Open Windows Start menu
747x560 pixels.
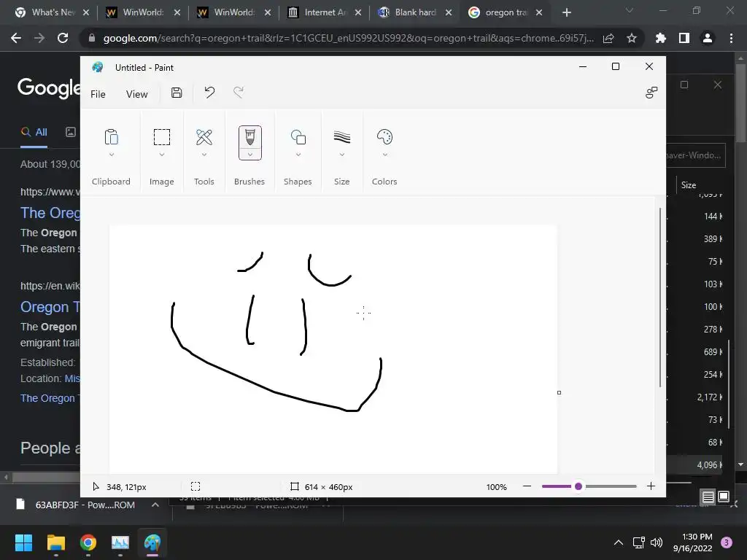coord(23,542)
